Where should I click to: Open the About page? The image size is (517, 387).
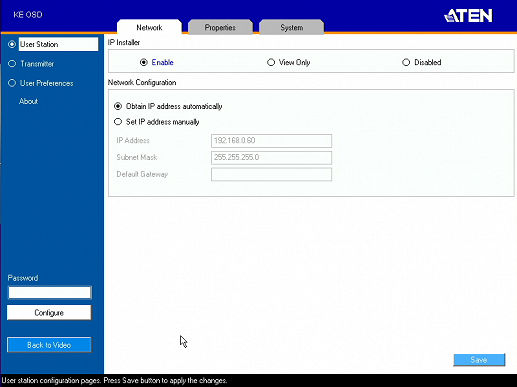(x=29, y=101)
